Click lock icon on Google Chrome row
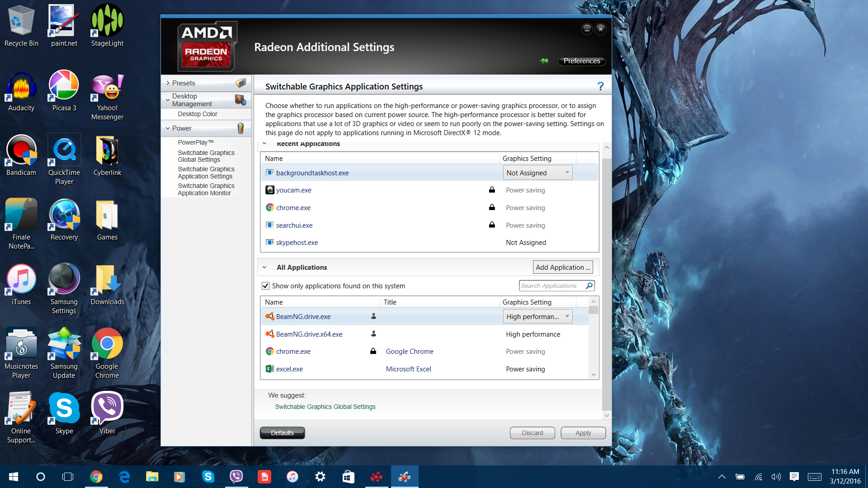The height and width of the screenshot is (488, 868). [373, 351]
